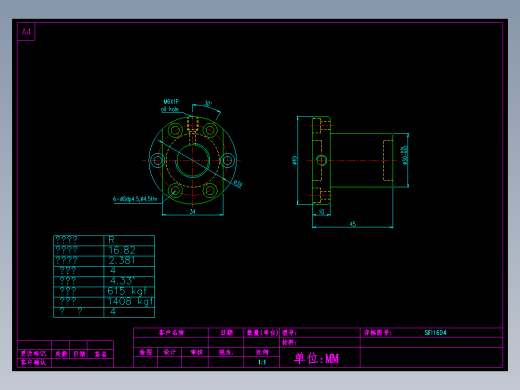This screenshot has height=390, width=520.
Task: Select the 单位:MM units text
Action: pos(316,358)
